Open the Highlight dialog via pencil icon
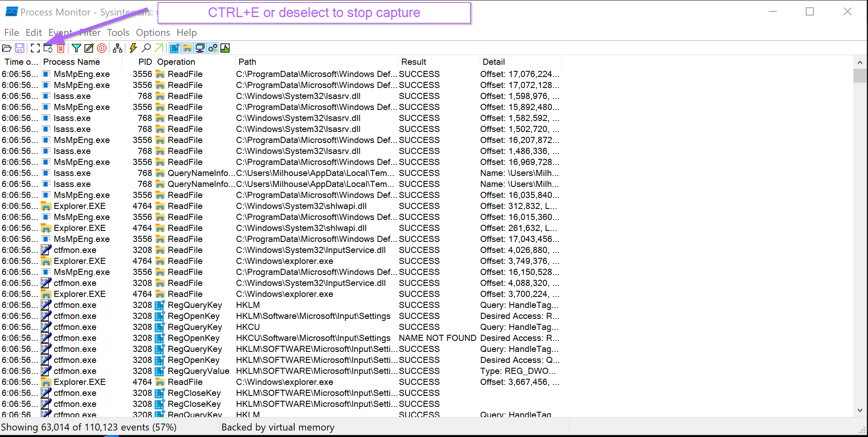The image size is (868, 437). coord(89,48)
